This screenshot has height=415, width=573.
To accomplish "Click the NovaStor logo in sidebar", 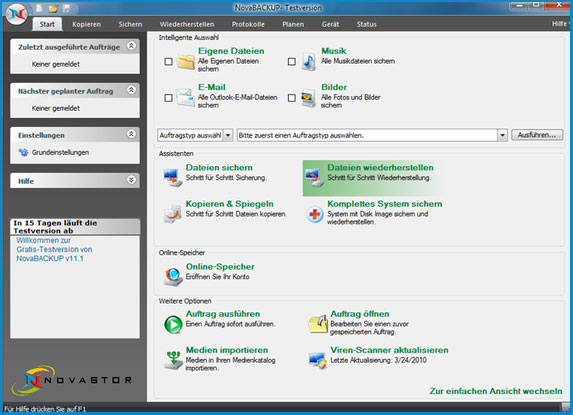I will (x=72, y=380).
